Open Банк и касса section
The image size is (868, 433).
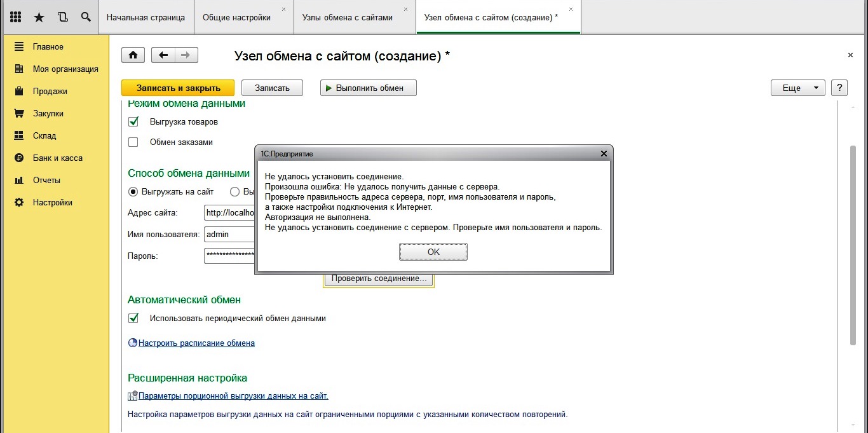pos(57,158)
